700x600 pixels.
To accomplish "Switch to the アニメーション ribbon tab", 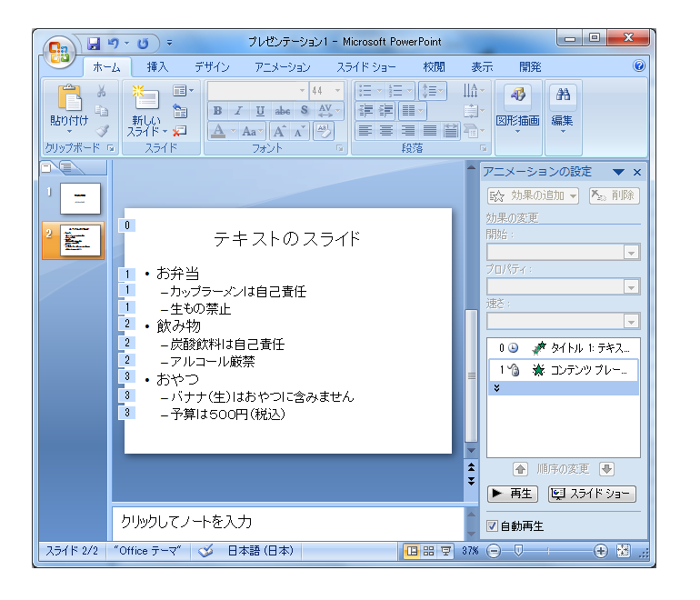I will pyautogui.click(x=282, y=67).
